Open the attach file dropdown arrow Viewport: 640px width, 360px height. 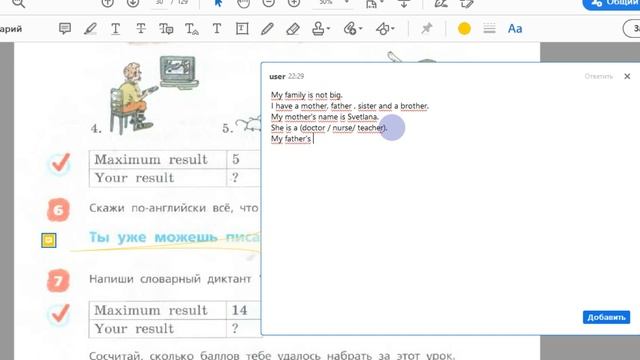point(361,29)
